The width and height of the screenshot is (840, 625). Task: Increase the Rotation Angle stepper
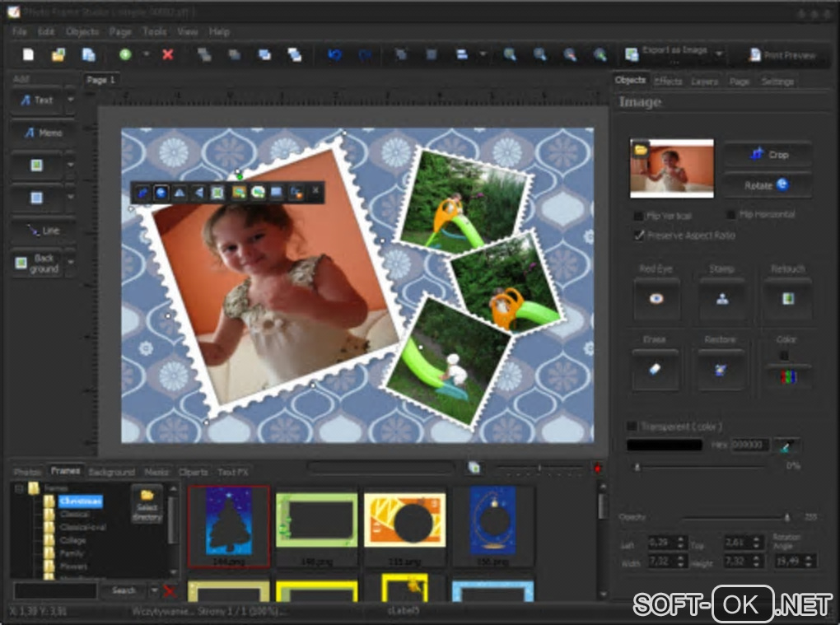tap(809, 558)
